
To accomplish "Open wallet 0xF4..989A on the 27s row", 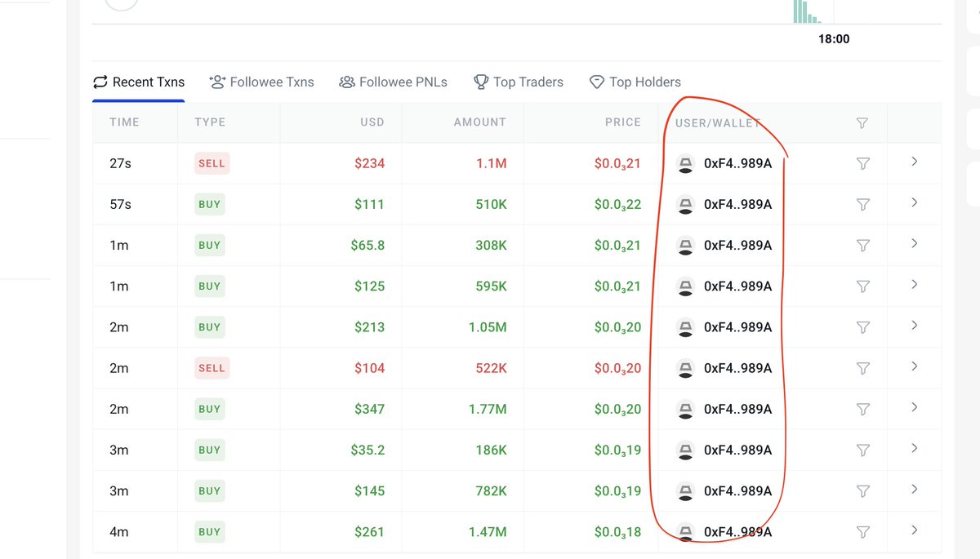I will (737, 164).
